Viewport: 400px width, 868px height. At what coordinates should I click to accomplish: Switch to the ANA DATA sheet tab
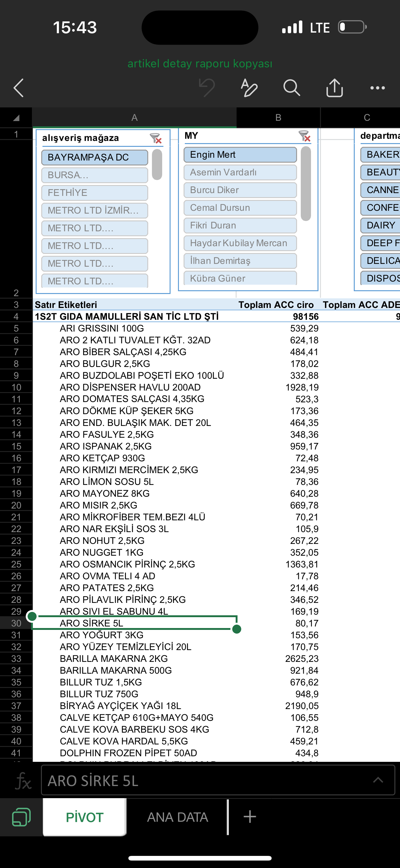pyautogui.click(x=177, y=817)
